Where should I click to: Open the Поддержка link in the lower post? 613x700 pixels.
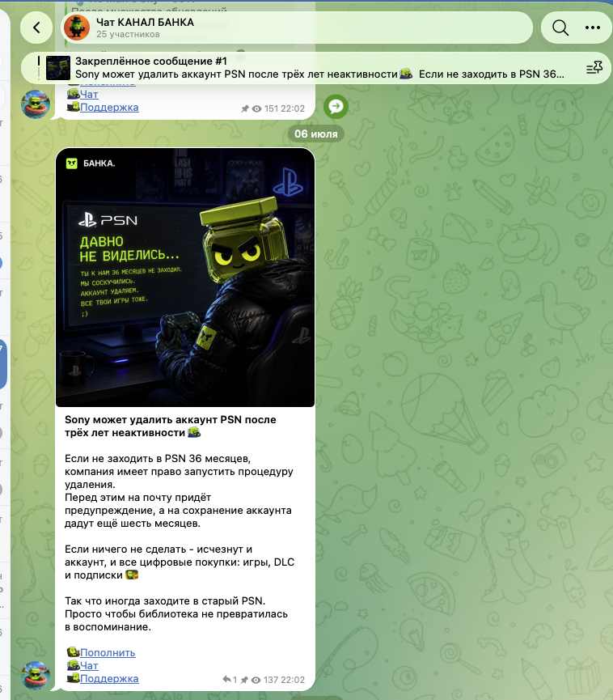coord(109,679)
